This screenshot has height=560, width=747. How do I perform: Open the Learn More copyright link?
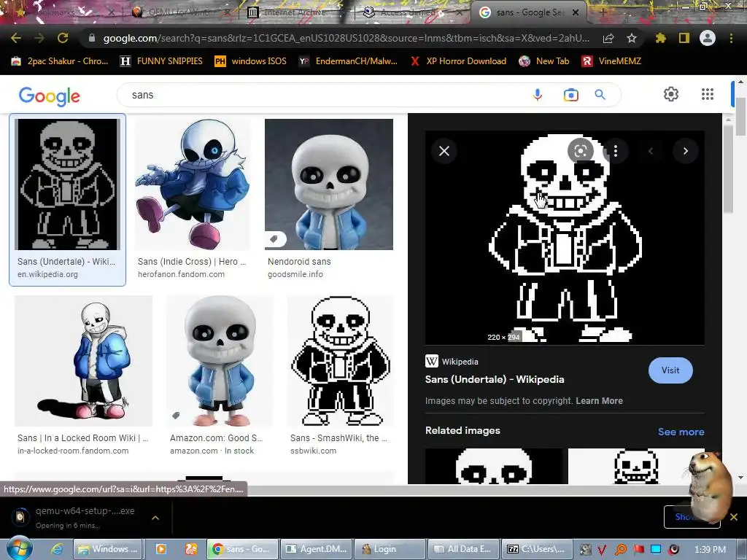click(x=599, y=401)
